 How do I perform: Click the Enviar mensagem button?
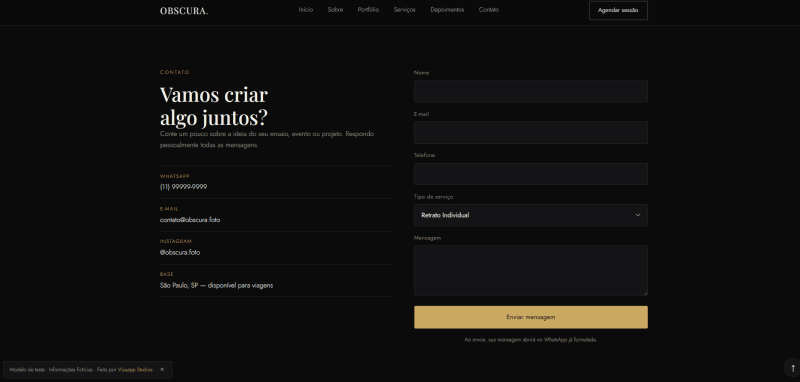tap(531, 317)
